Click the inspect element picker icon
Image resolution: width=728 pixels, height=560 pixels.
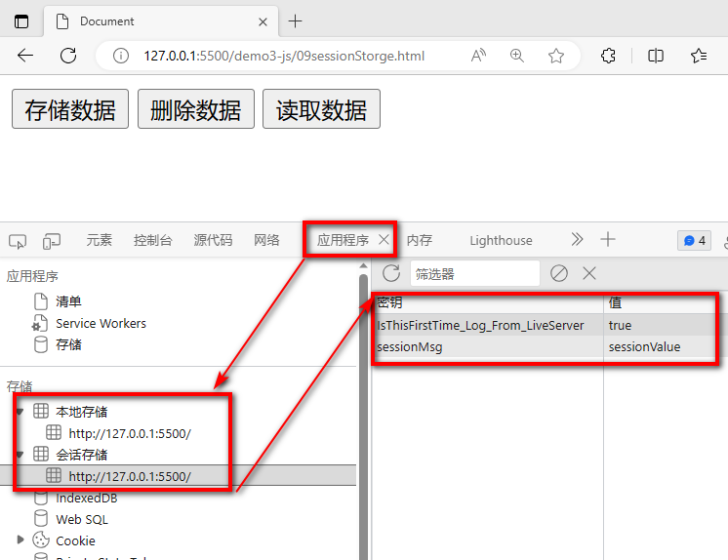pos(18,240)
